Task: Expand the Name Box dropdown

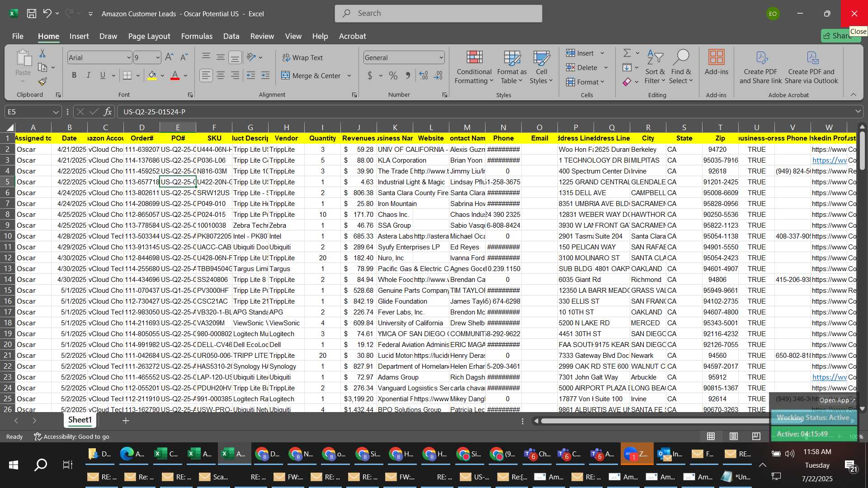Action: [56, 112]
